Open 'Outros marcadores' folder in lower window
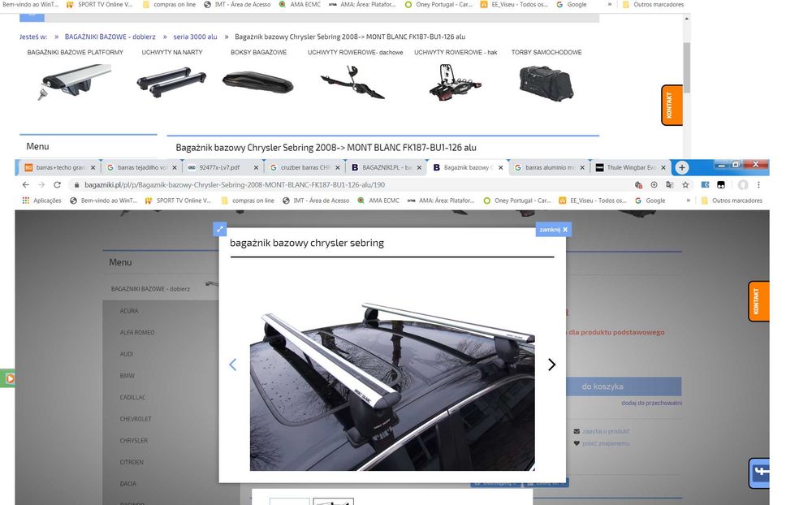This screenshot has height=505, width=812. tap(732, 201)
